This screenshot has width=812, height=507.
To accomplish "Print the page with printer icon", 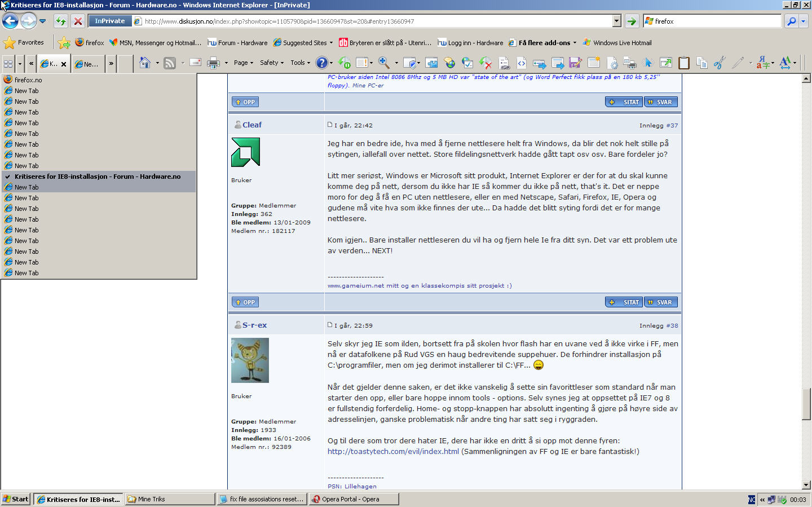I will (213, 63).
